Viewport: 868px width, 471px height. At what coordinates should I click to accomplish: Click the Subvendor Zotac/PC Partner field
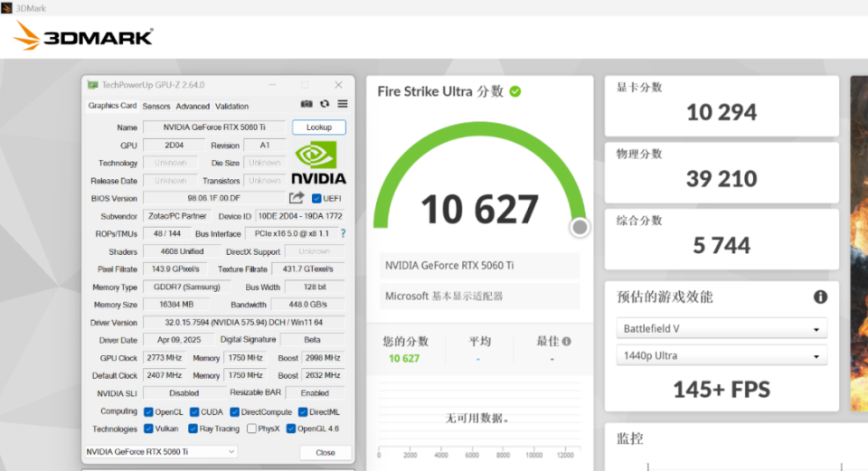[x=177, y=216]
